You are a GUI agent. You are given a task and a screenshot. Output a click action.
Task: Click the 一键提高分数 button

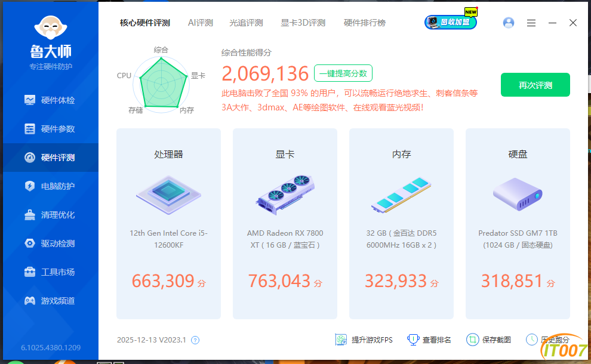343,73
